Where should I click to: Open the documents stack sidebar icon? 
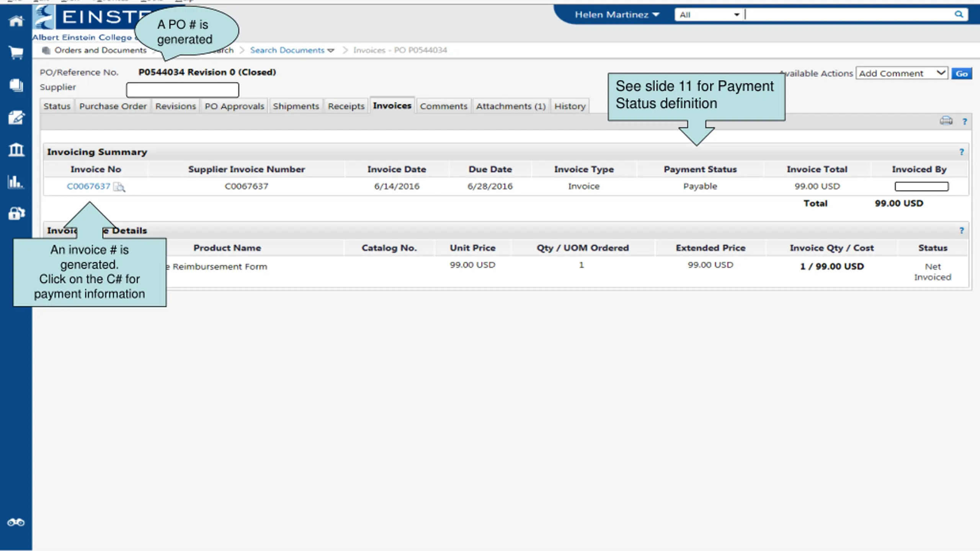tap(16, 85)
